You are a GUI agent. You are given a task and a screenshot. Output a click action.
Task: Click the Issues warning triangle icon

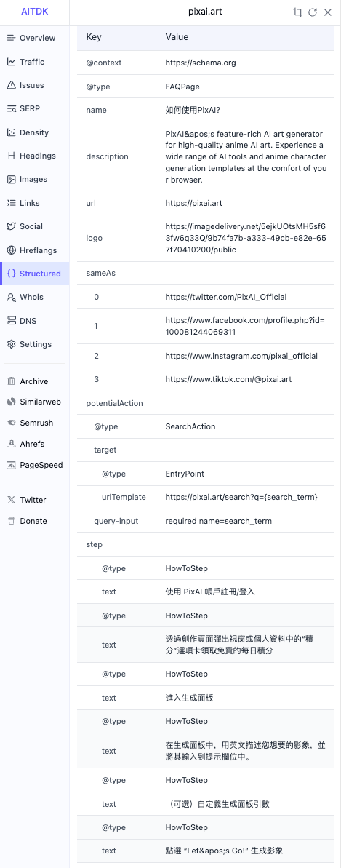[11, 85]
